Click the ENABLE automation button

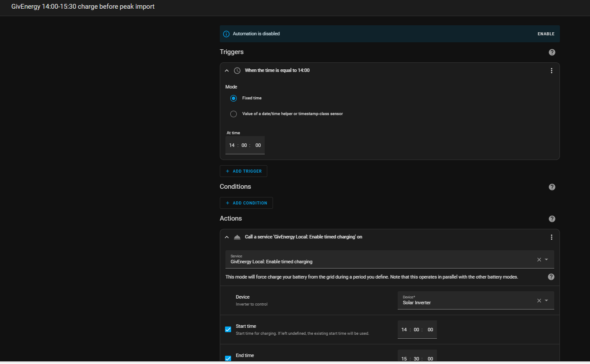coord(546,34)
